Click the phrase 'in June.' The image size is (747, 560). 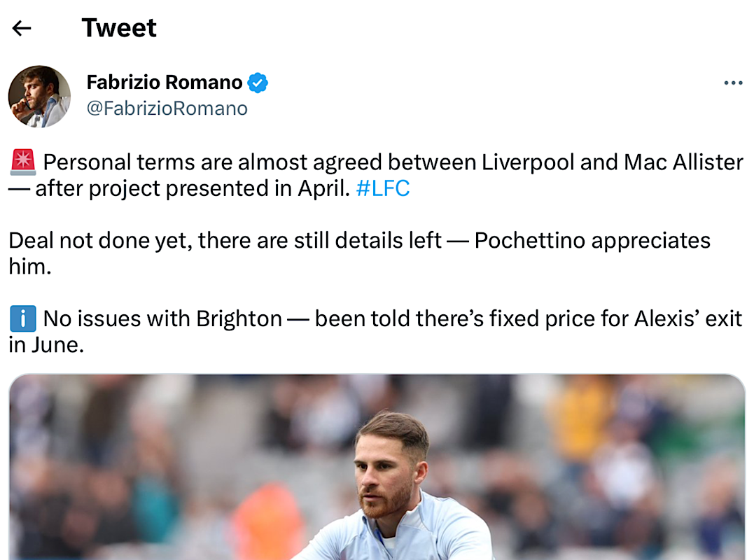(x=46, y=345)
